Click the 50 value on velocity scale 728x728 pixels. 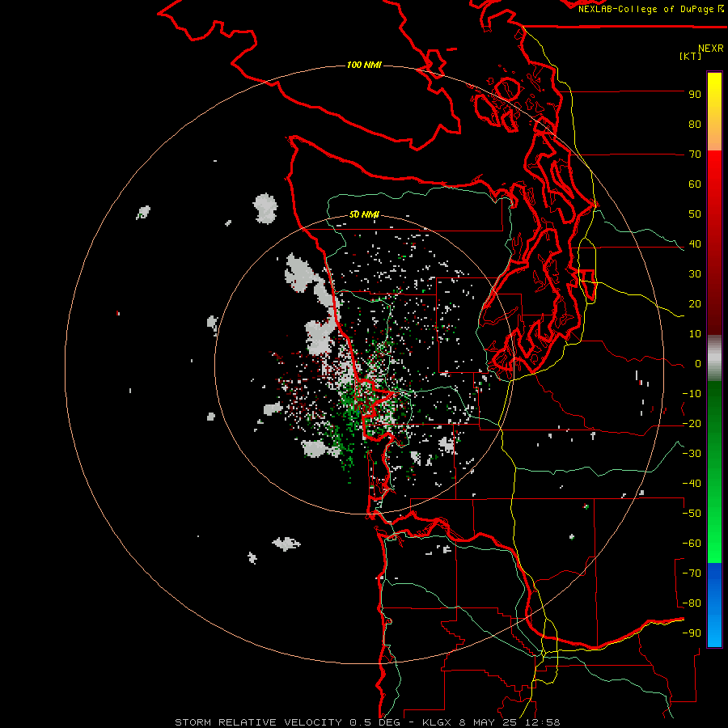[695, 214]
